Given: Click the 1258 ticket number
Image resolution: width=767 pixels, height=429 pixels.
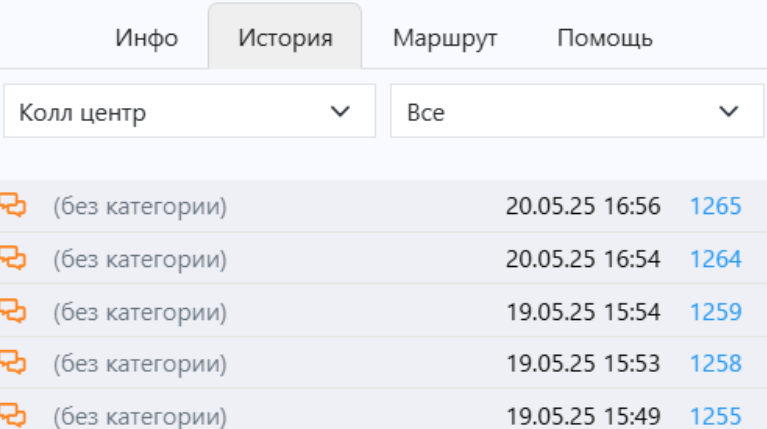Looking at the screenshot, I should click(716, 363).
